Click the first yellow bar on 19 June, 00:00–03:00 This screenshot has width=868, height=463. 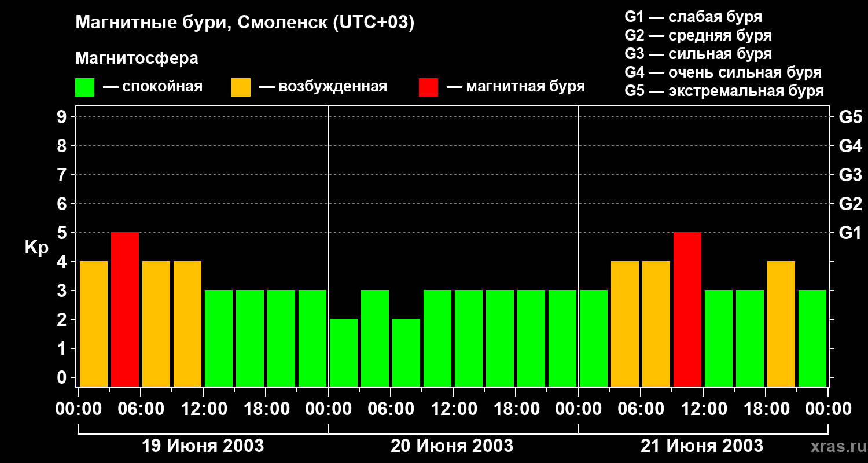[94, 324]
